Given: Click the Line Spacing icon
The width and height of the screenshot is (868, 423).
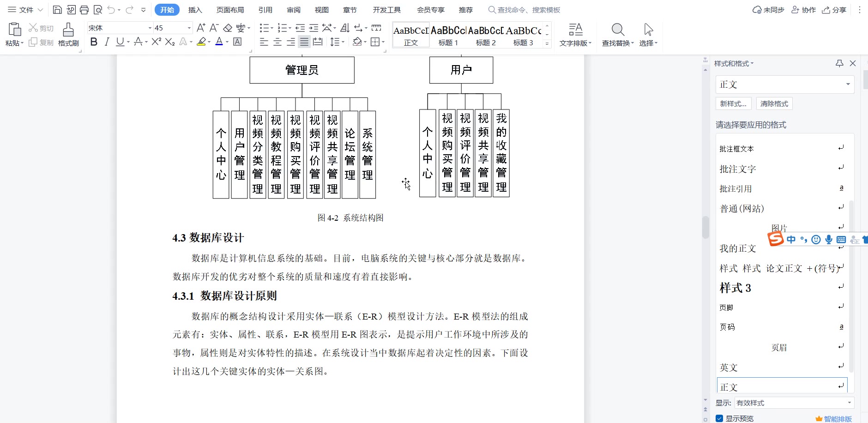Looking at the screenshot, I should (x=335, y=42).
